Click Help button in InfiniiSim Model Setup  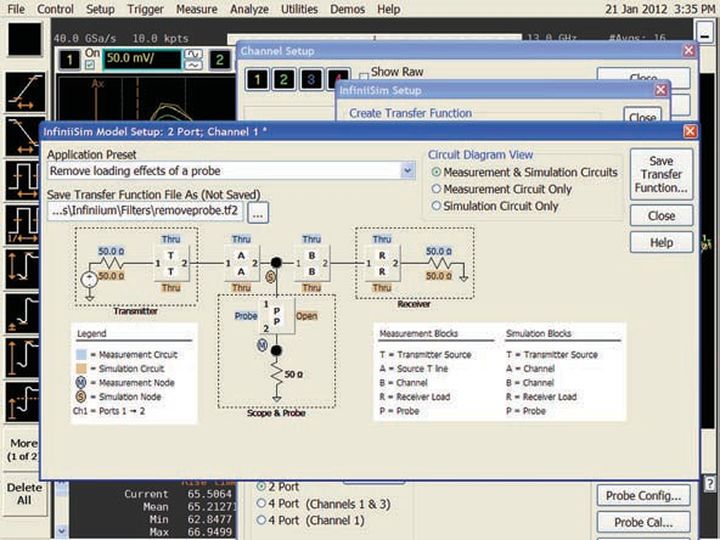click(661, 242)
